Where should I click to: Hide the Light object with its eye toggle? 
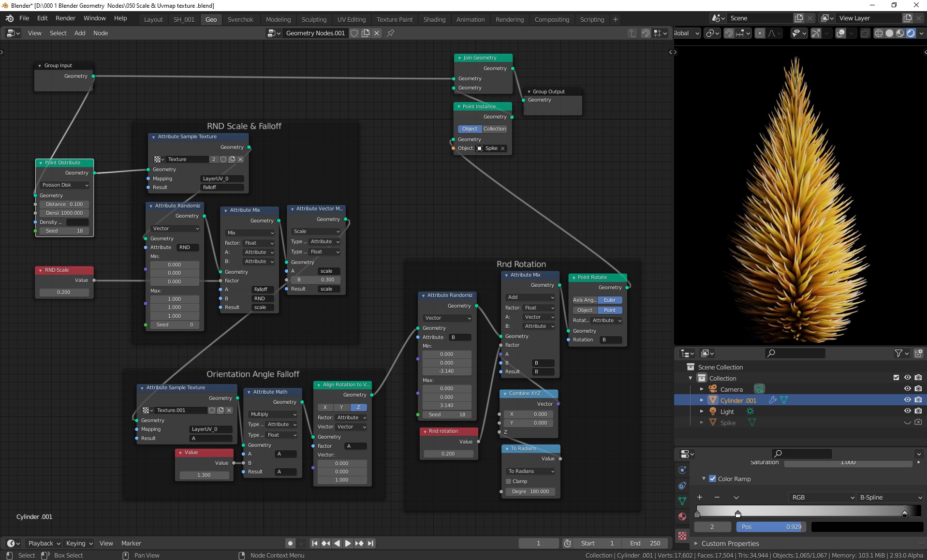click(x=907, y=412)
